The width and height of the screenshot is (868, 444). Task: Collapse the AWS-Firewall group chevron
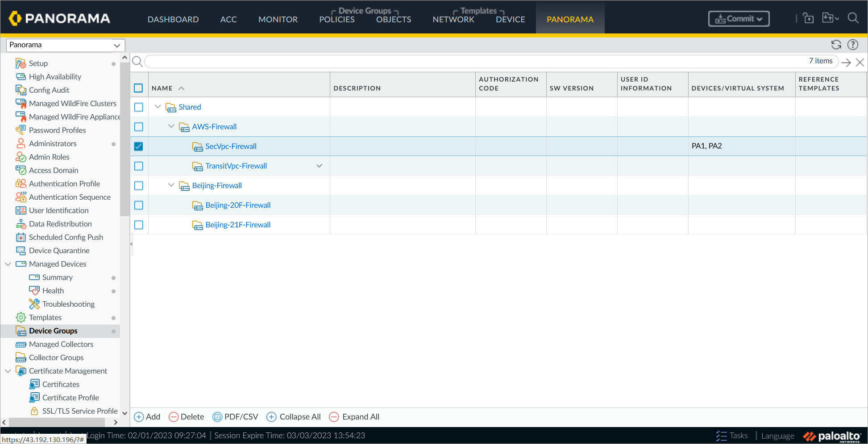click(171, 126)
